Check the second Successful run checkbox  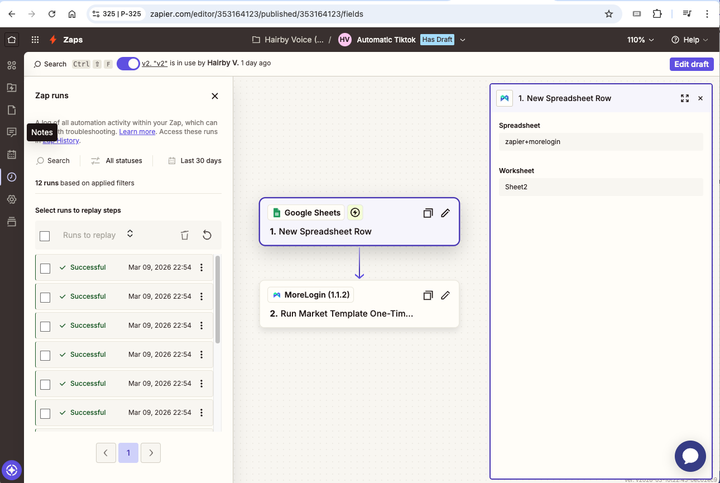pyautogui.click(x=45, y=298)
